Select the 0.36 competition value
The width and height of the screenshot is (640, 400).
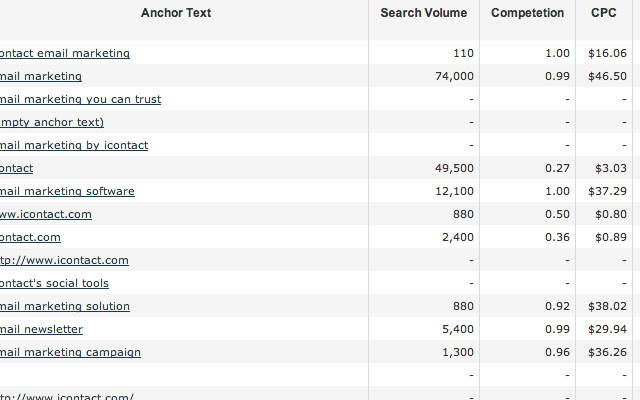pyautogui.click(x=557, y=237)
